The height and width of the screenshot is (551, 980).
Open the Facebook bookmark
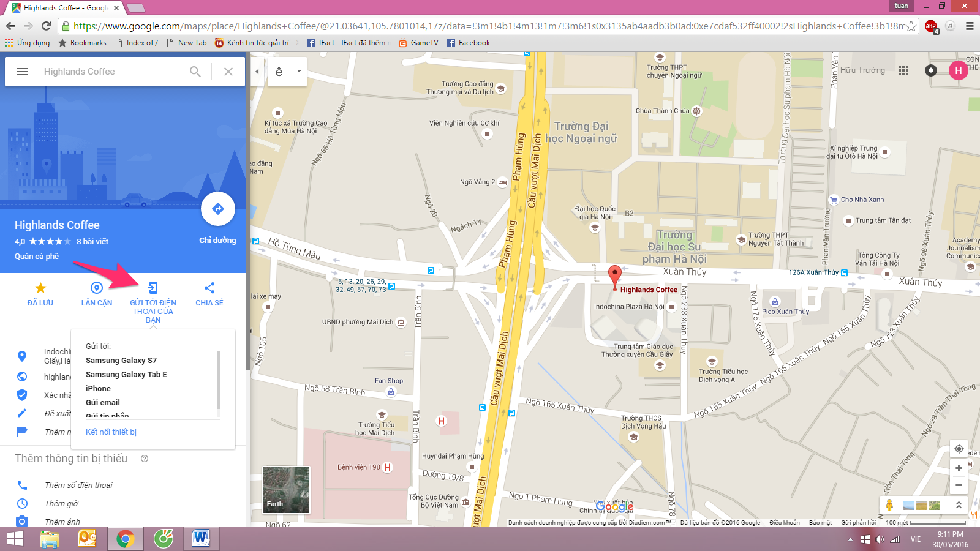468,43
